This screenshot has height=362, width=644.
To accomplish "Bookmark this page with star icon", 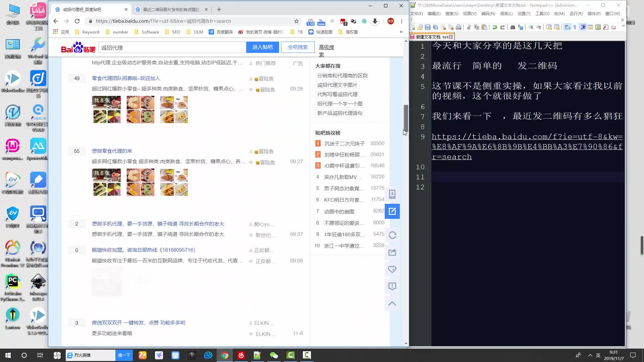I will tap(297, 21).
